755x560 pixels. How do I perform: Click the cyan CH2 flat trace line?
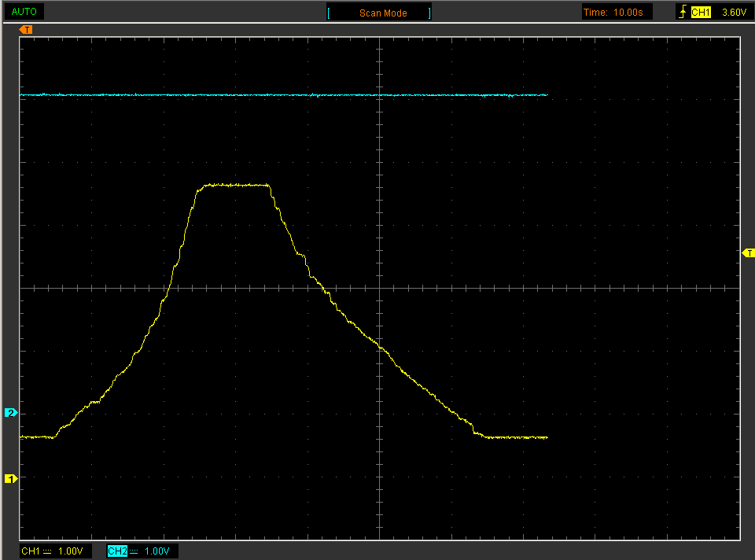pos(284,95)
